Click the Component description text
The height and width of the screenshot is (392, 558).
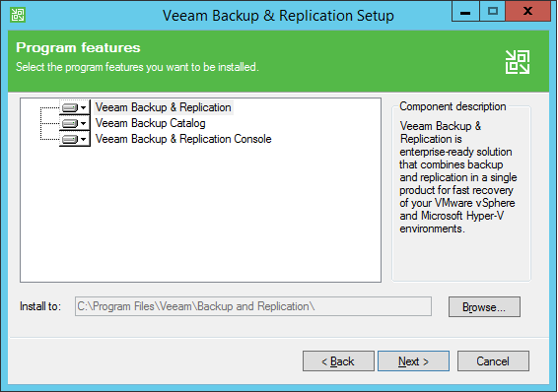click(457, 177)
